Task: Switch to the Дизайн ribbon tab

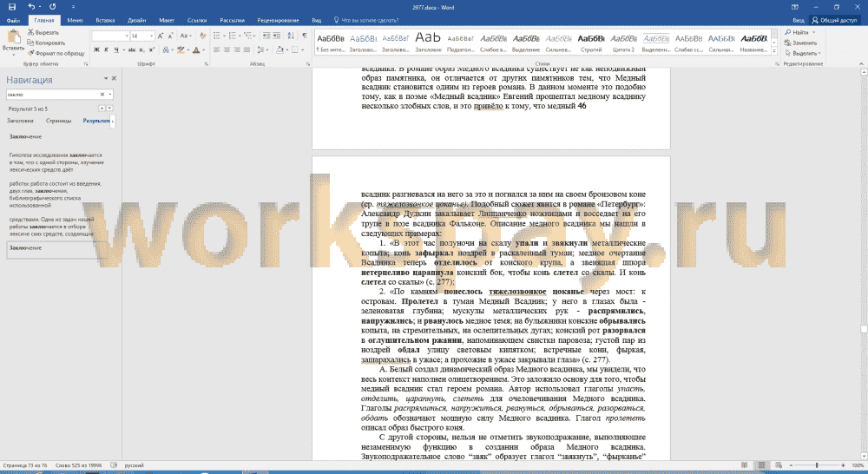Action: (137, 21)
